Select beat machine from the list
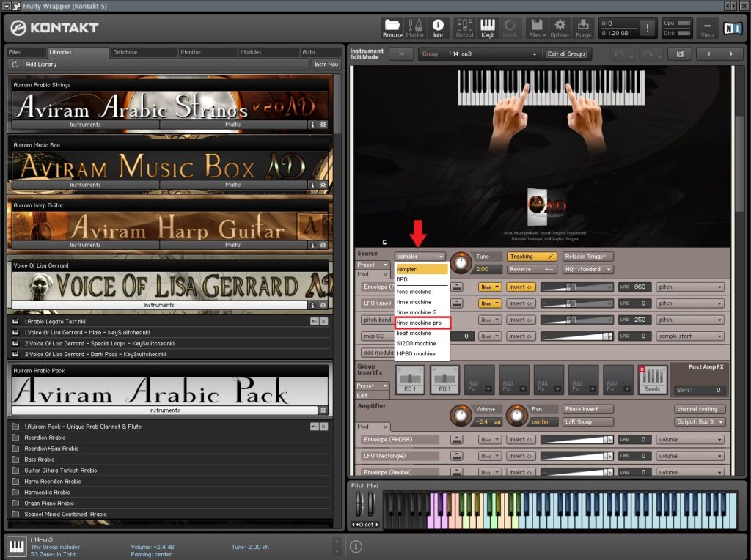 point(422,333)
